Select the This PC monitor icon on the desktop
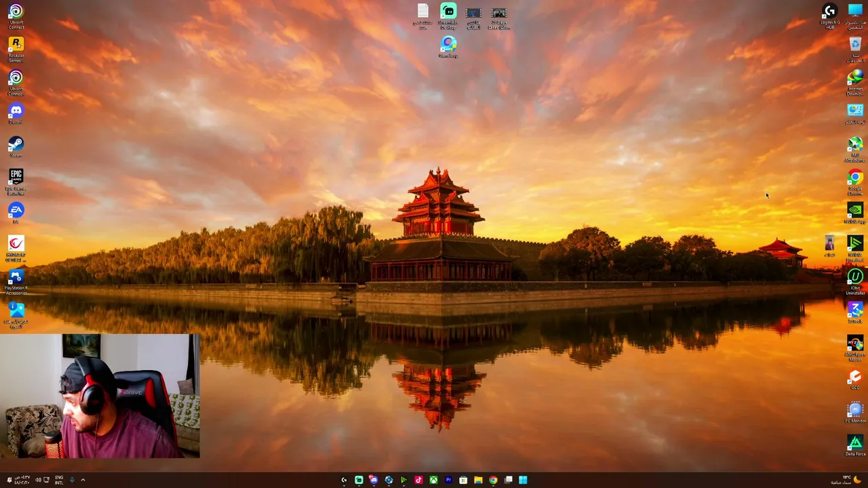Image resolution: width=868 pixels, height=488 pixels. pyautogui.click(x=855, y=16)
